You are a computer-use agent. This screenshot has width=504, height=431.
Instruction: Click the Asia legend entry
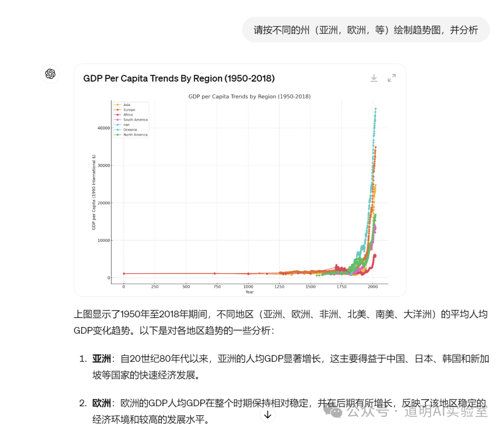126,105
